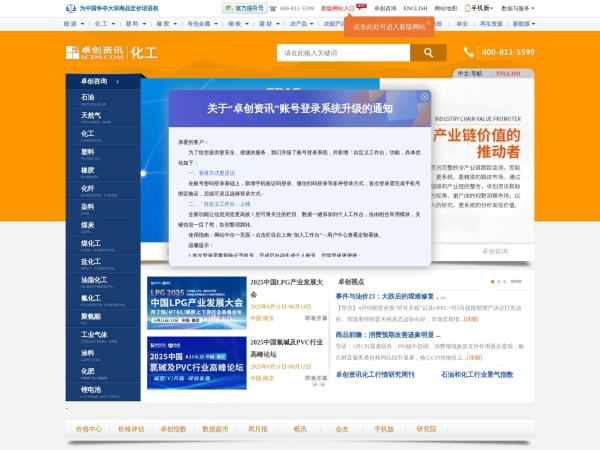Open the 官方服务号 WeChat button
Image resolution: width=600 pixels, height=450 pixels.
coord(245,8)
